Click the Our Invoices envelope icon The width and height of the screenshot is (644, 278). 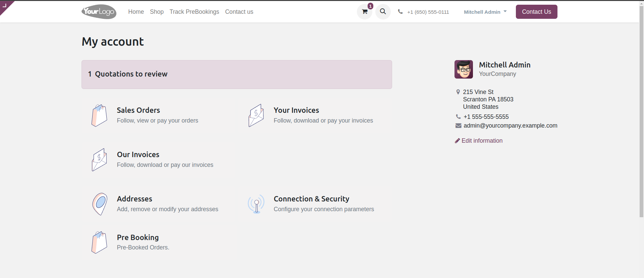click(x=99, y=159)
